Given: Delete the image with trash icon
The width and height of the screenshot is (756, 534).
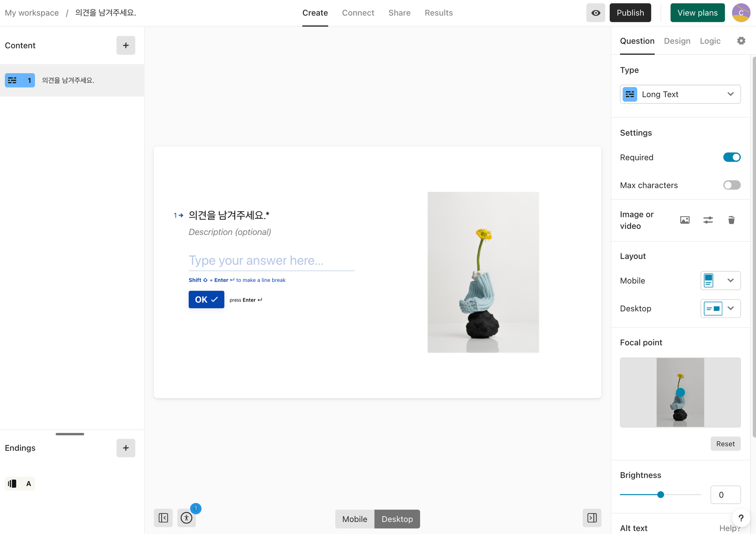Looking at the screenshot, I should click(x=731, y=220).
